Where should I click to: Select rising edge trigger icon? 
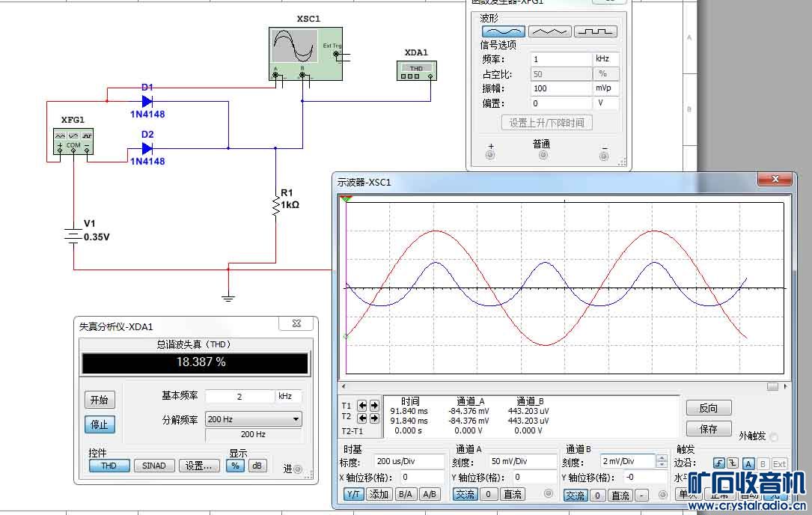[718, 463]
